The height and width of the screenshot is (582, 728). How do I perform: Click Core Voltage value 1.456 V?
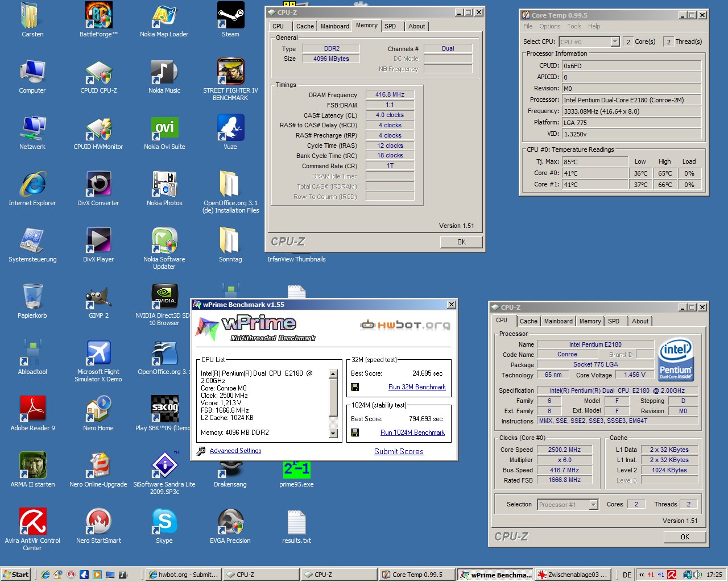point(635,375)
